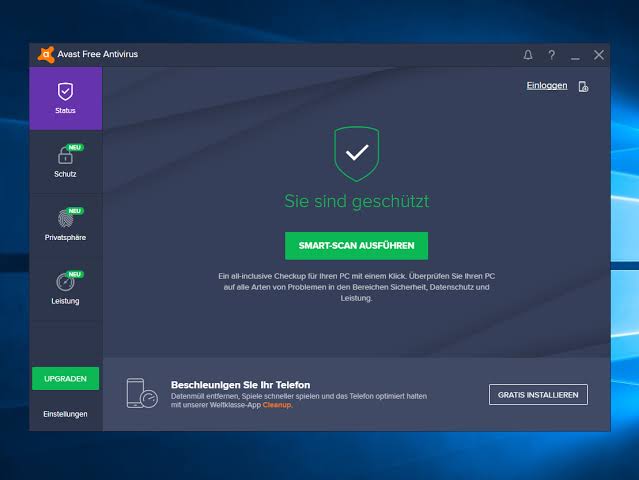Viewport: 639px width, 480px height.
Task: Click the large green shield checkmark icon
Action: pos(357,154)
